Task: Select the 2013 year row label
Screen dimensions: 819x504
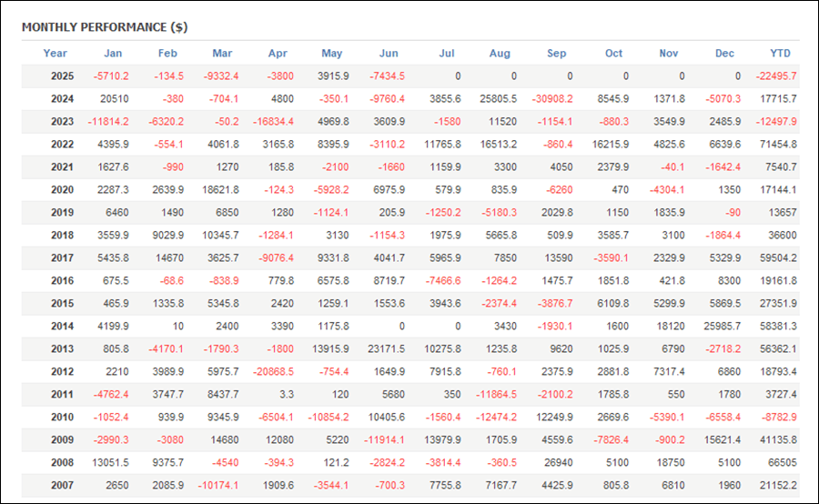Action: (x=62, y=348)
